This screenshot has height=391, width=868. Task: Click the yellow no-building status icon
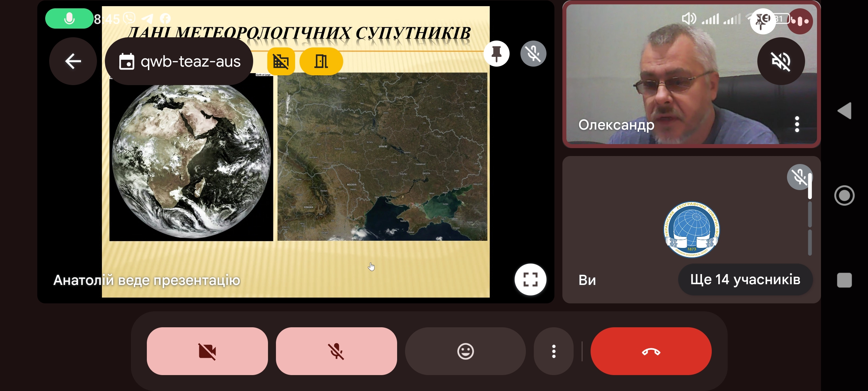coord(281,61)
